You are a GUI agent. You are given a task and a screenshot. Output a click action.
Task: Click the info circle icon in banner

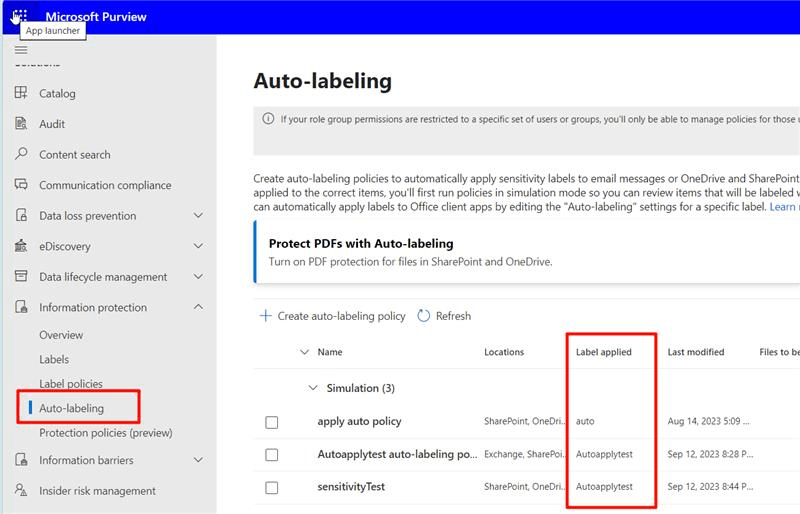pos(268,119)
